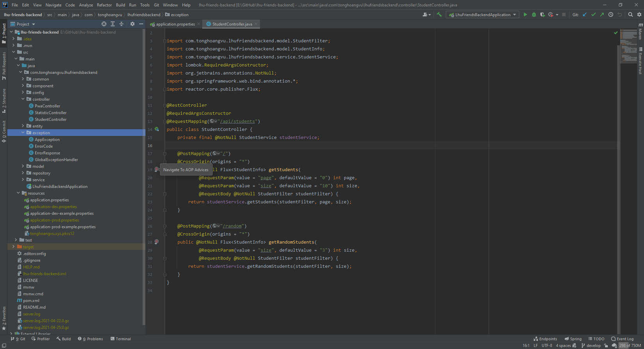Toggle the read-only lock icon in status bar
This screenshot has height=349, width=644.
(606, 345)
